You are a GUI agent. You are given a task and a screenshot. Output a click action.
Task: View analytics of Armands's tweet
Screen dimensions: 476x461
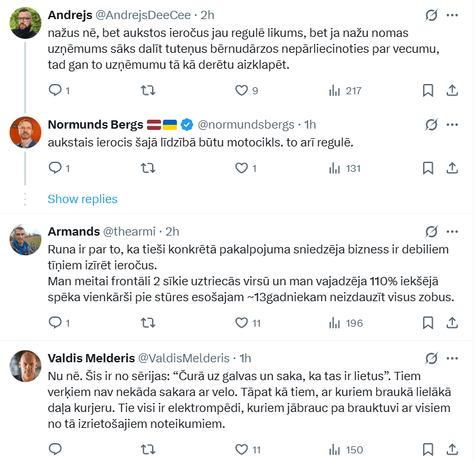coord(335,323)
